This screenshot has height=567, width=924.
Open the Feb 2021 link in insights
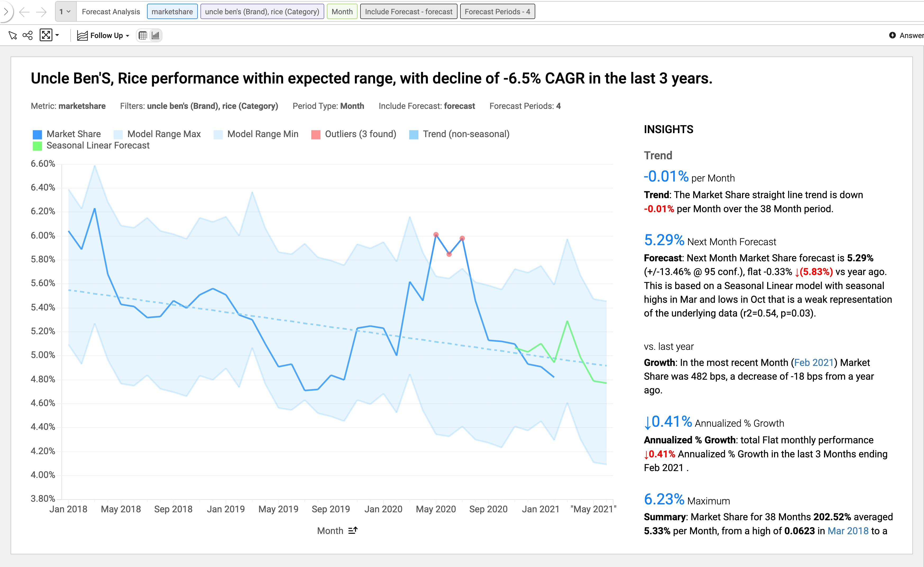click(814, 362)
